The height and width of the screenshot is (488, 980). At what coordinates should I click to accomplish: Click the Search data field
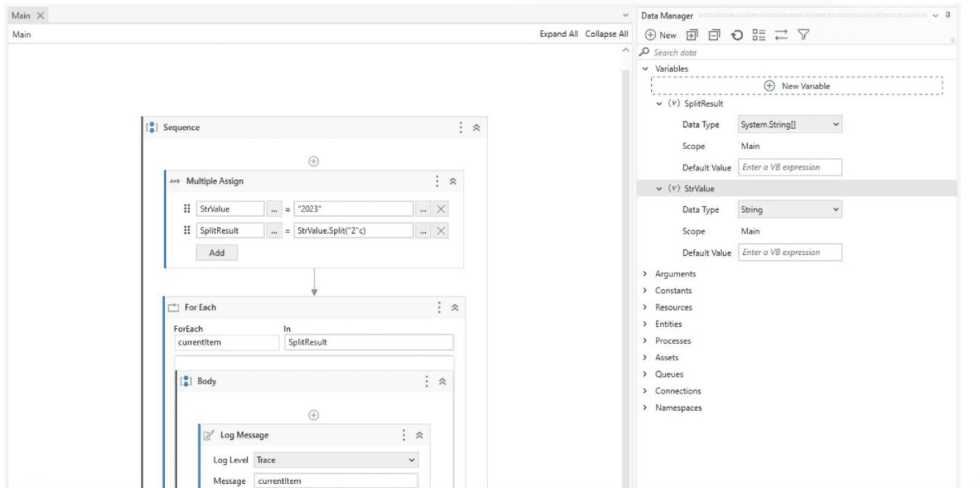click(797, 53)
